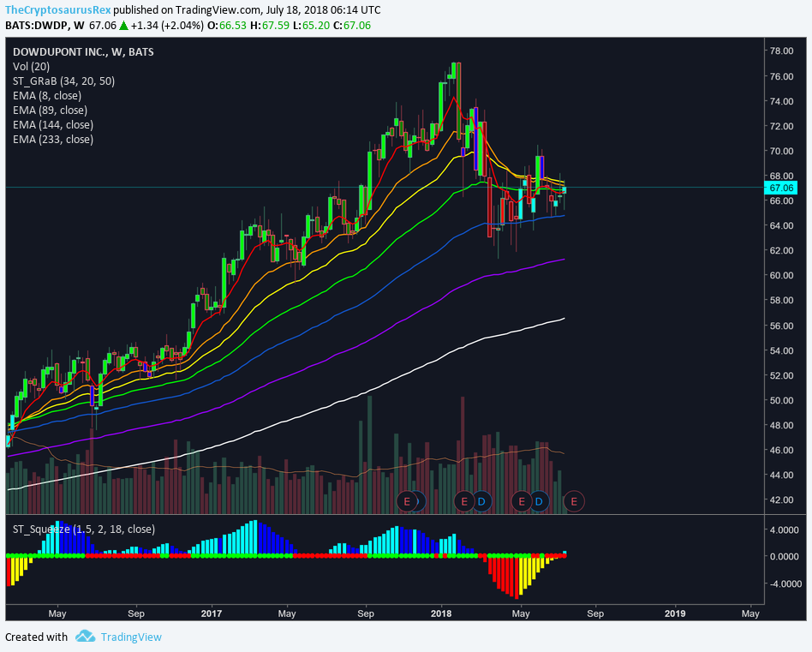The height and width of the screenshot is (652, 812).
Task: Click the 'Sep' label right of 2018
Action: [595, 613]
